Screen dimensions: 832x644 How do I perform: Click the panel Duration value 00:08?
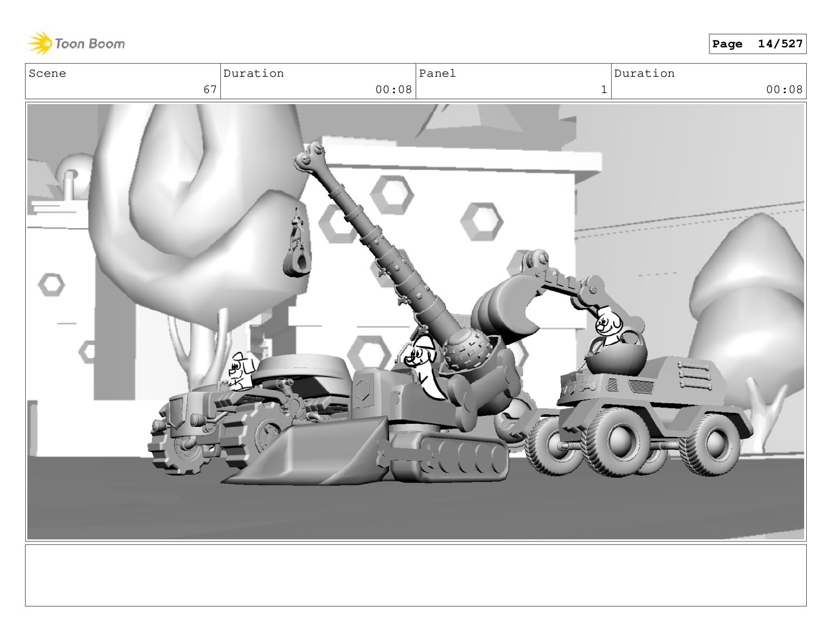tap(784, 89)
